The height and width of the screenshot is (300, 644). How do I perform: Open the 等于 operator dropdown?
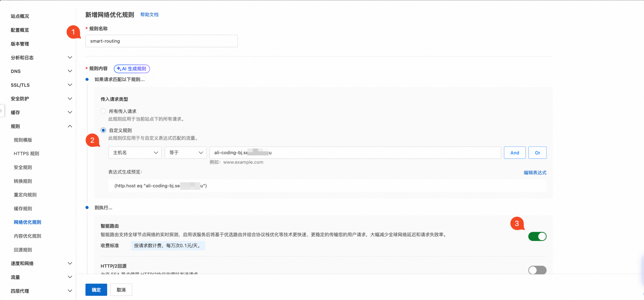coord(185,153)
